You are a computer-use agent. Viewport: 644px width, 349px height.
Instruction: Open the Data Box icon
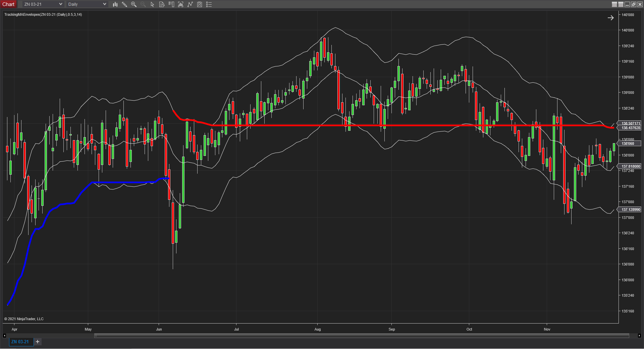(161, 4)
